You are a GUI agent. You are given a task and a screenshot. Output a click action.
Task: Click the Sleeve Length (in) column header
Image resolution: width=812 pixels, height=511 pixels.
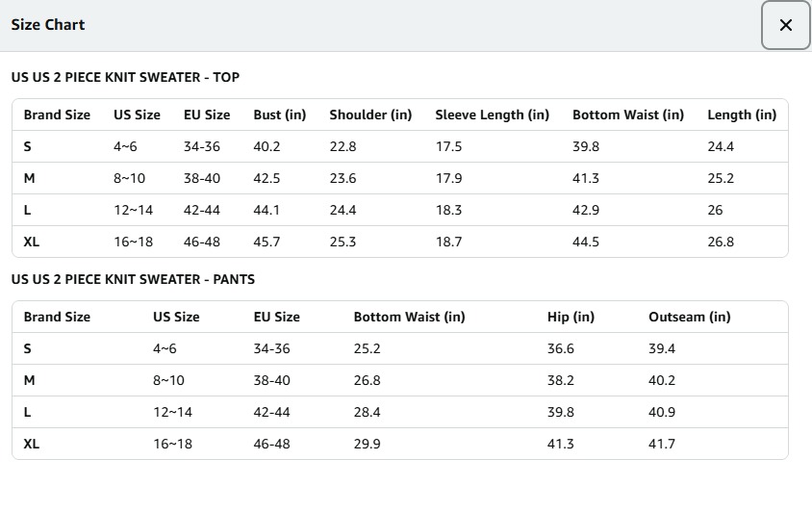[x=492, y=115]
